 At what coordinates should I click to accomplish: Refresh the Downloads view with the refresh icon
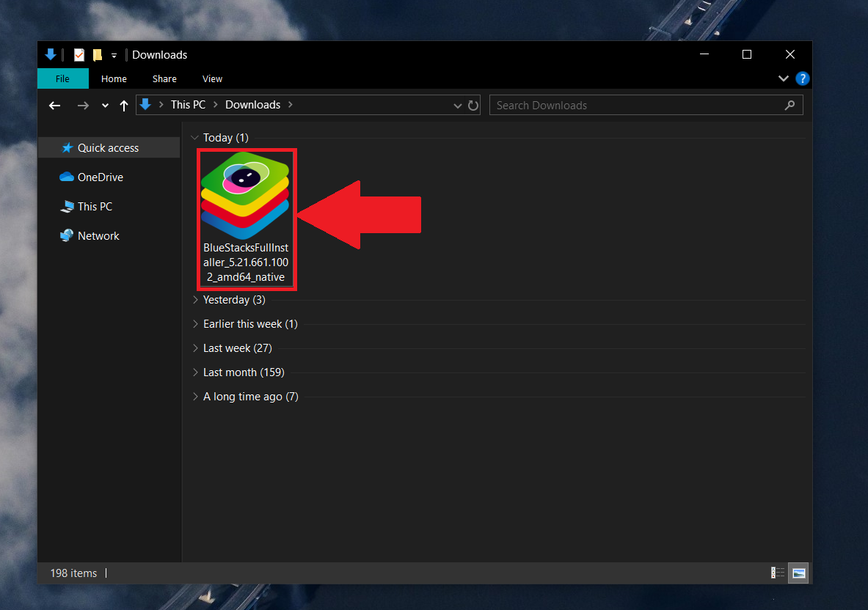473,105
